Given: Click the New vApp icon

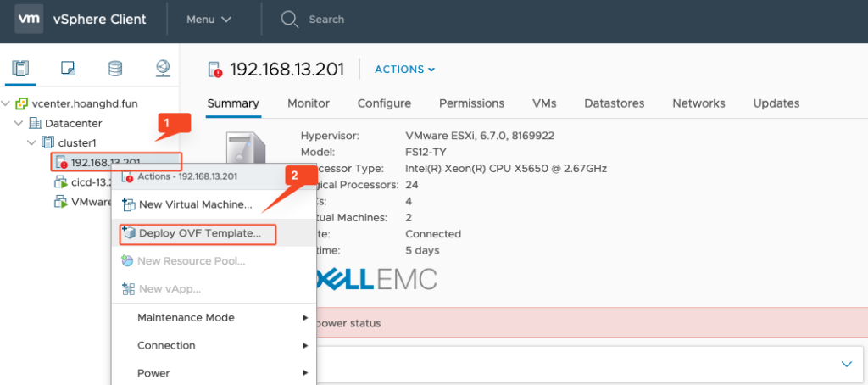Looking at the screenshot, I should [128, 288].
